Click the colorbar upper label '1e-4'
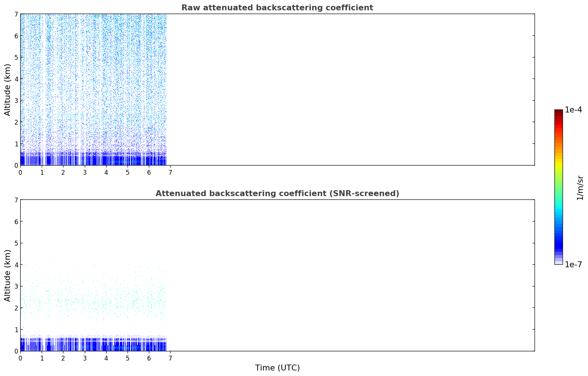This screenshot has width=588, height=376. tap(573, 110)
